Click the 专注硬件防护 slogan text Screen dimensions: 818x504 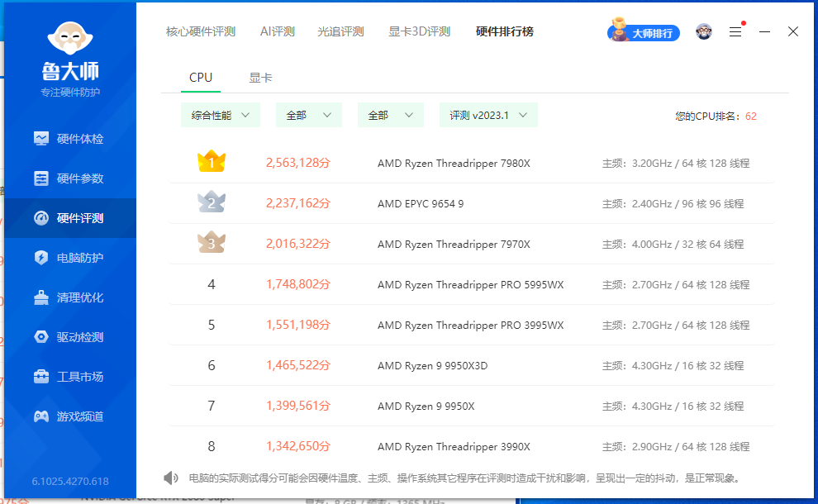coord(70,93)
